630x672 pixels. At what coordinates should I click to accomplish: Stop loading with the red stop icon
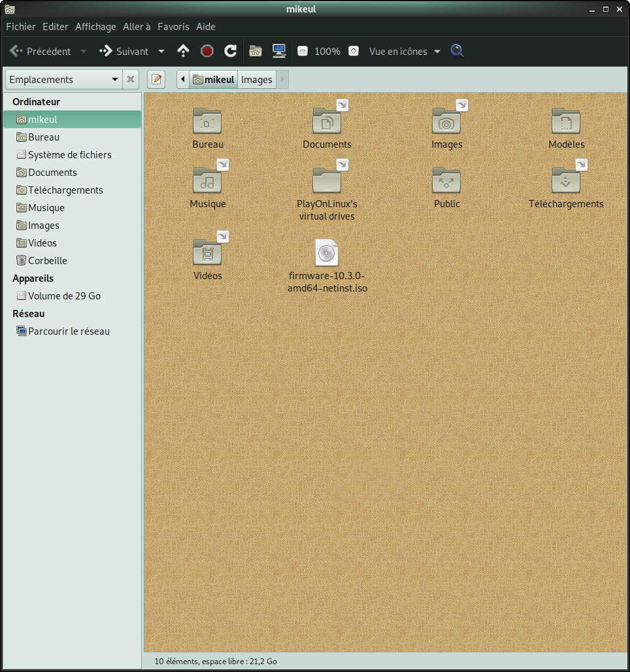point(207,51)
